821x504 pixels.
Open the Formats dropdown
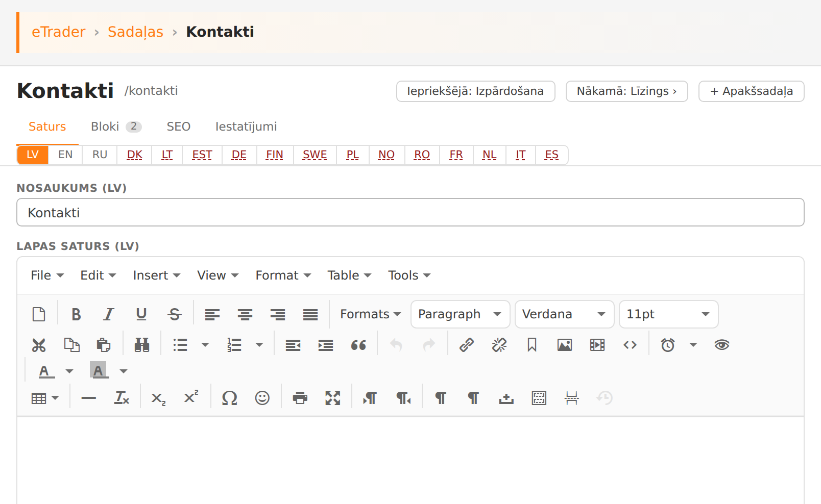pyautogui.click(x=370, y=314)
